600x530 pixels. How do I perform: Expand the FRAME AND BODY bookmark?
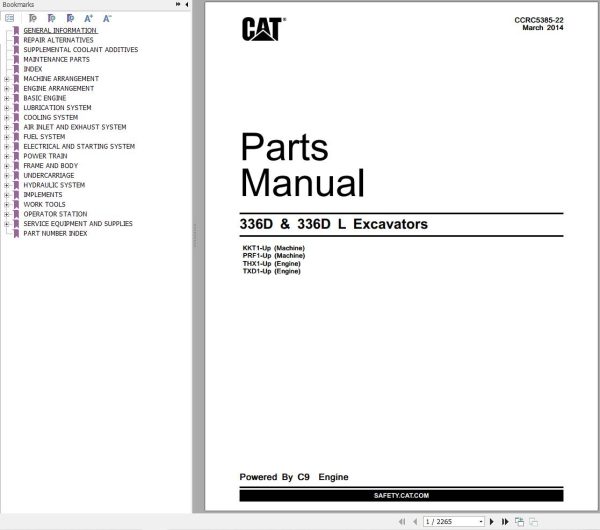[7, 166]
